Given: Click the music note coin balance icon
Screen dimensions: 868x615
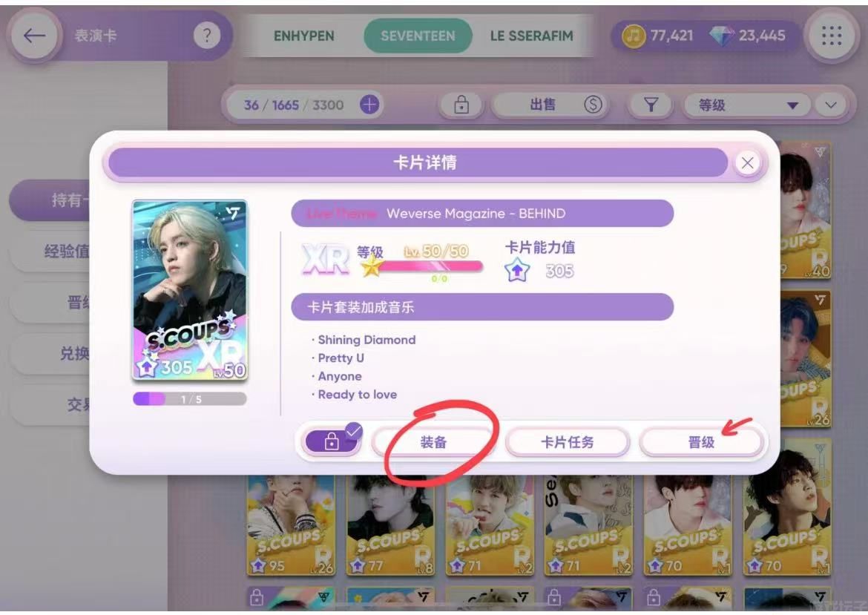Looking at the screenshot, I should (x=634, y=36).
